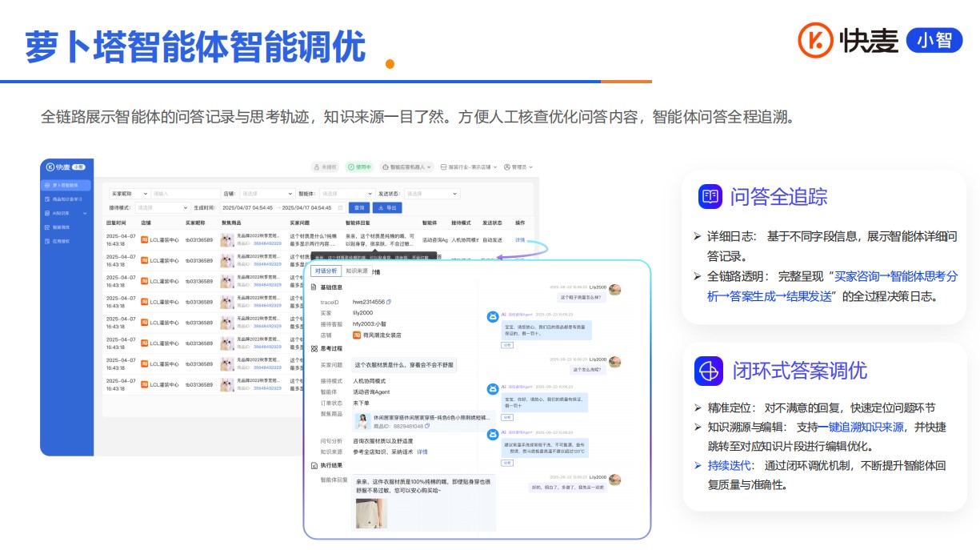Click 分析 under the 宝宝，请您放心 reply
This screenshot has height=550, width=980.
506,345
